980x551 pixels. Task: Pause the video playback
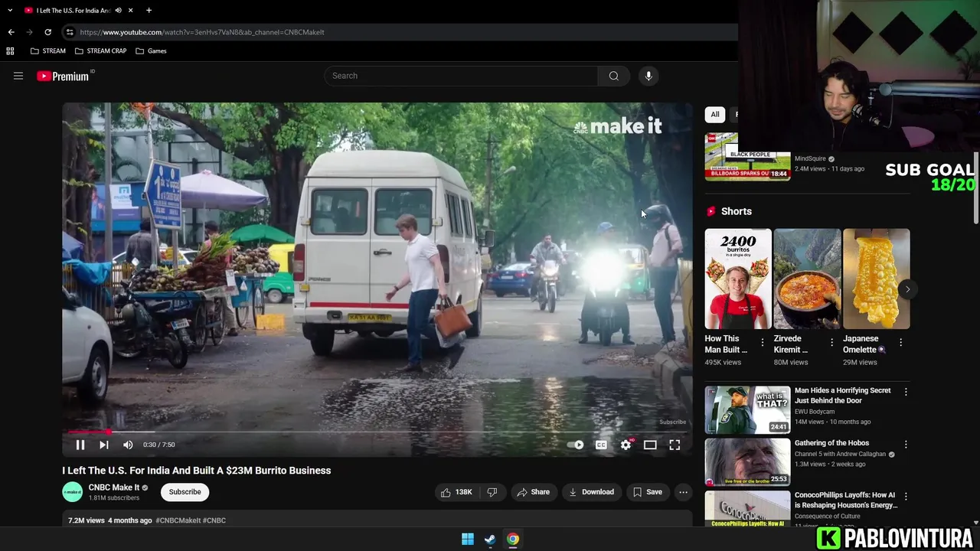click(x=80, y=445)
